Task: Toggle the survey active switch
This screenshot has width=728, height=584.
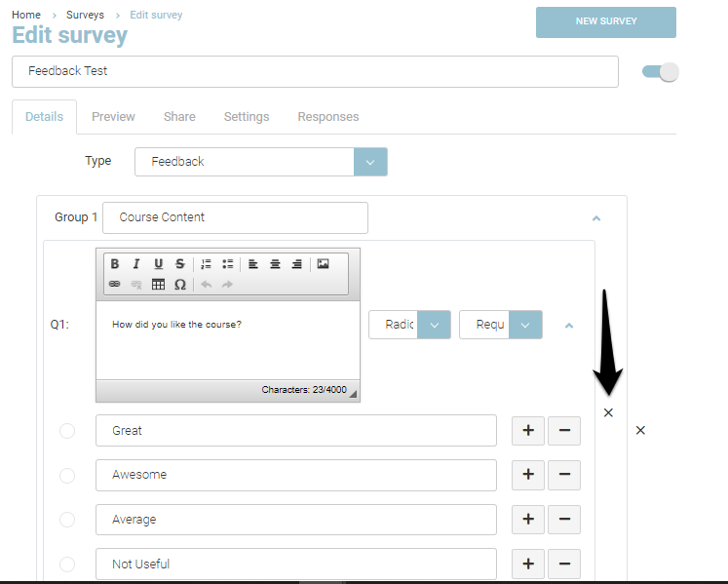Action: point(660,72)
